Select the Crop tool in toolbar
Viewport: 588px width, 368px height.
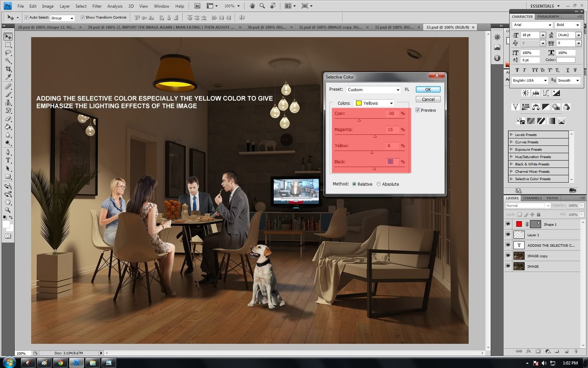[x=8, y=69]
